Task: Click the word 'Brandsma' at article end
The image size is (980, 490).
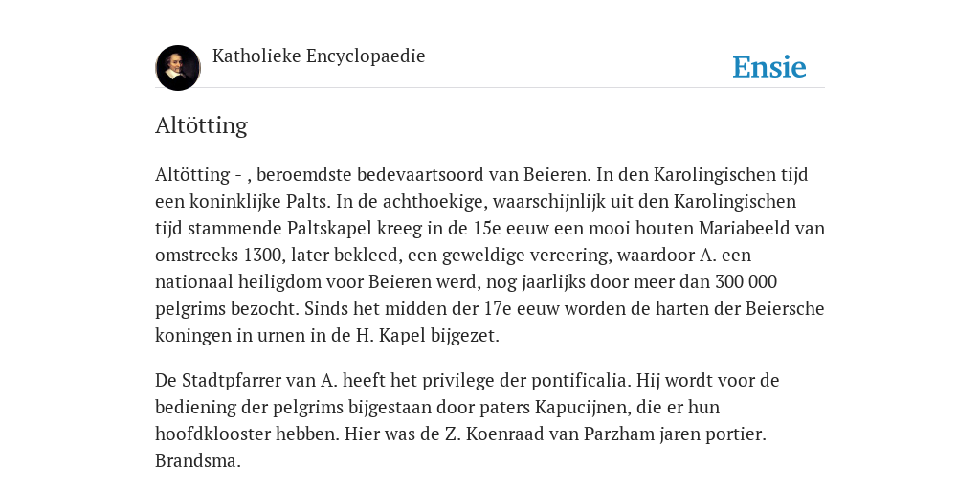Action: click(x=197, y=461)
